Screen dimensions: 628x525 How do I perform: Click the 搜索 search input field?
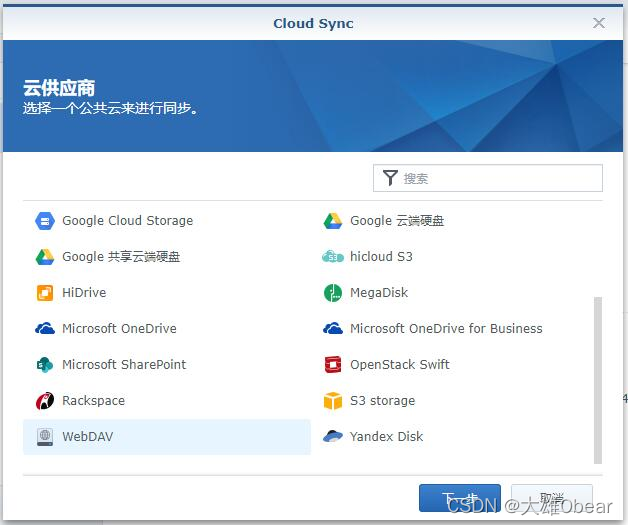(x=488, y=178)
